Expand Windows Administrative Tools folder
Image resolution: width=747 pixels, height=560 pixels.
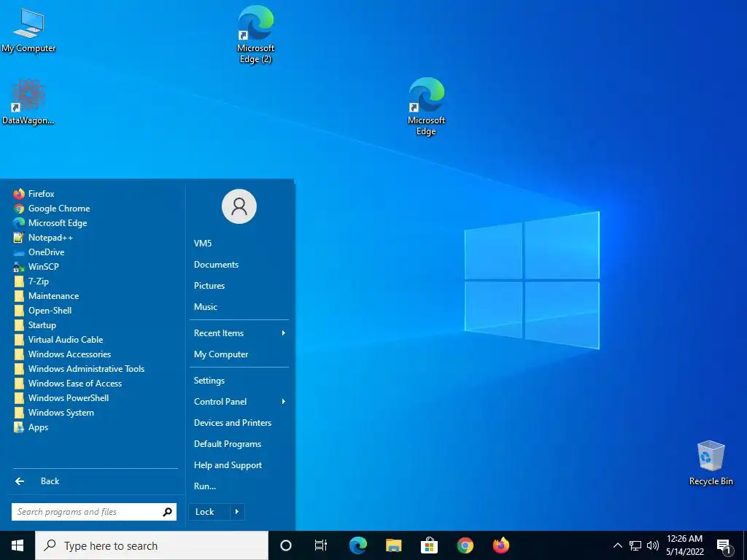point(79,369)
